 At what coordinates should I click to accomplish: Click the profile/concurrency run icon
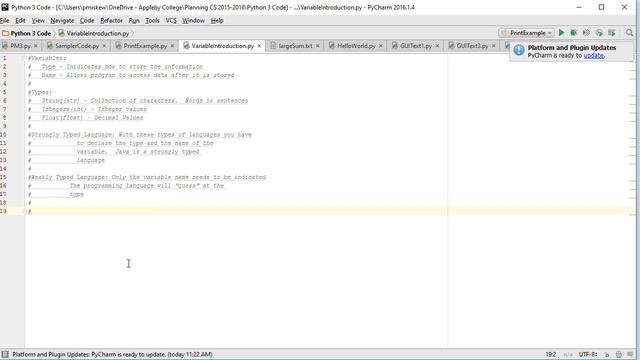coord(599,33)
